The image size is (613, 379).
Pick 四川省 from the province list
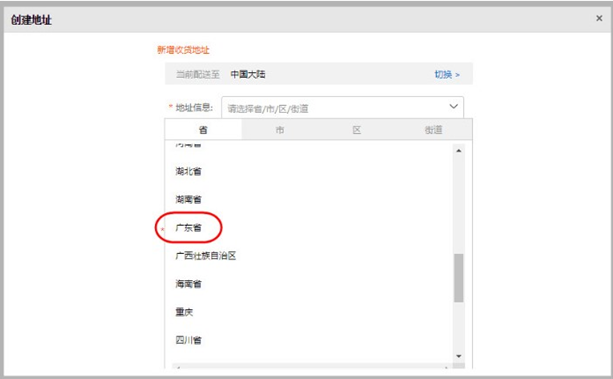pos(188,340)
